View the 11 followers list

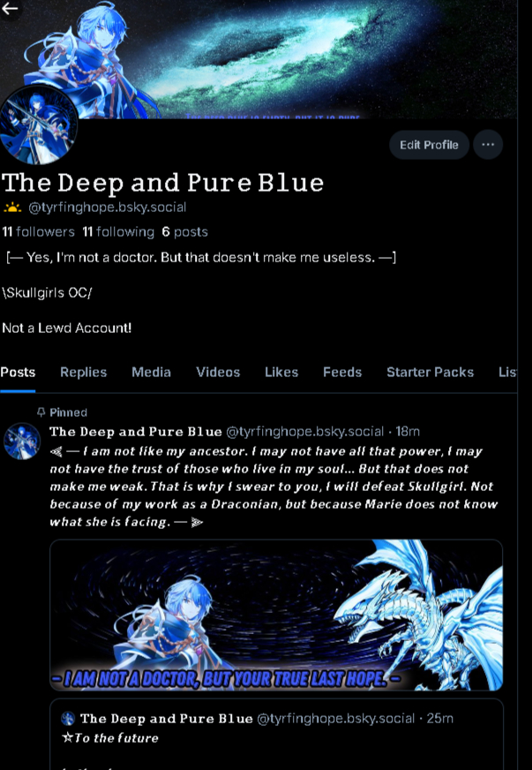tap(38, 231)
